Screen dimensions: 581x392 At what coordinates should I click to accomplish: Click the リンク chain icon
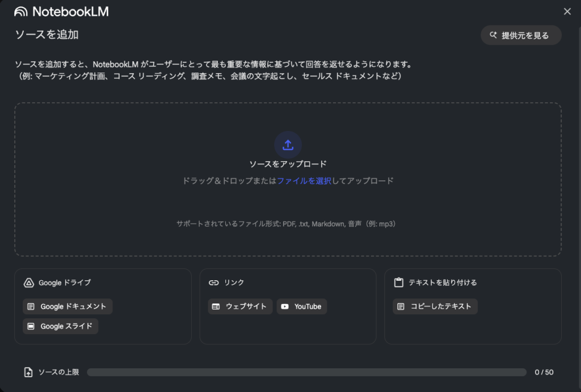click(x=214, y=283)
